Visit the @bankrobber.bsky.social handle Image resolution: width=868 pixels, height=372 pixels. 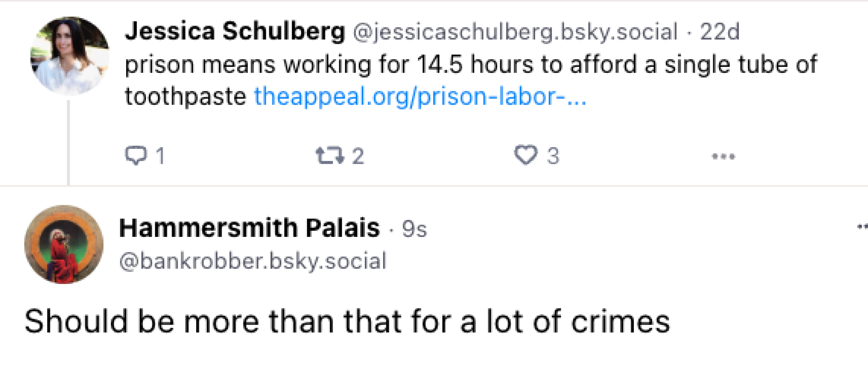click(253, 261)
